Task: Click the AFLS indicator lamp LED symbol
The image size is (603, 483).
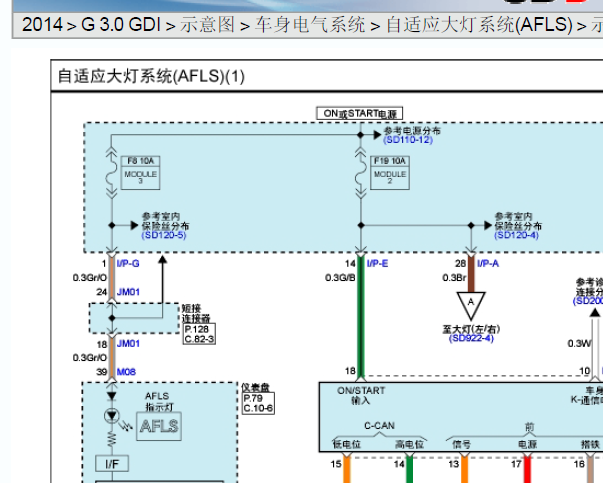Action: [x=112, y=416]
